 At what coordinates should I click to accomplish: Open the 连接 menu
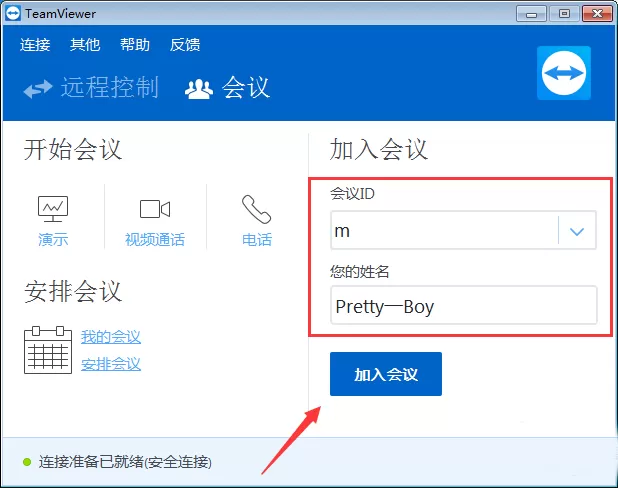[x=35, y=45]
